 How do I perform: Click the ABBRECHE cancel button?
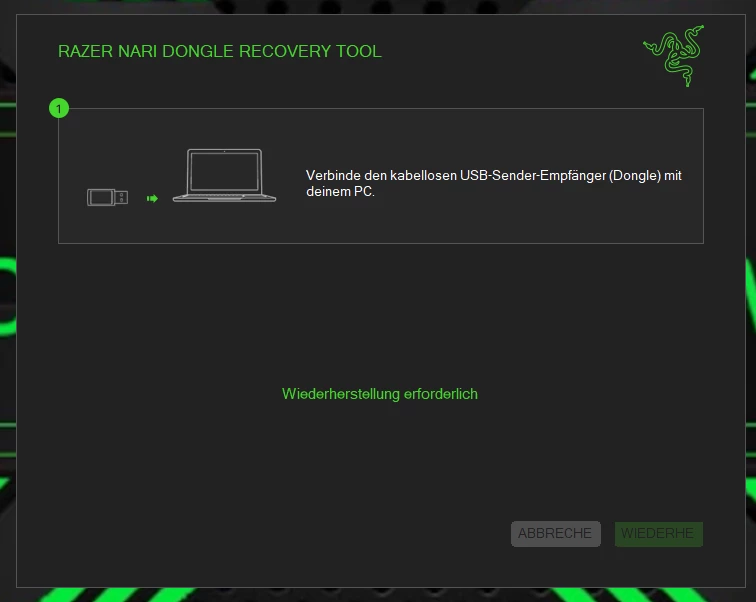pyautogui.click(x=555, y=534)
